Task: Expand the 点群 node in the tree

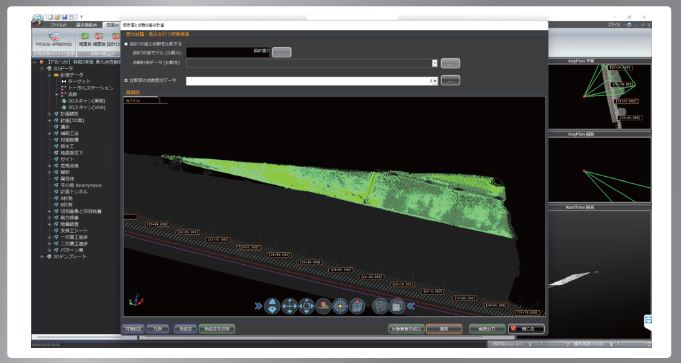Action: click(x=56, y=94)
